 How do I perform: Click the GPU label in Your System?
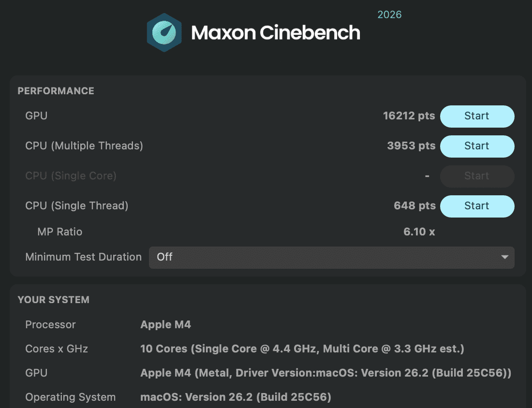36,373
